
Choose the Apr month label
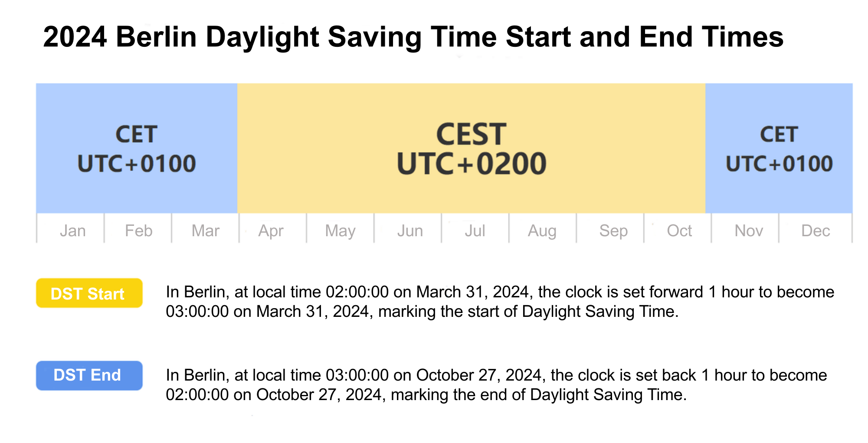[x=271, y=231]
